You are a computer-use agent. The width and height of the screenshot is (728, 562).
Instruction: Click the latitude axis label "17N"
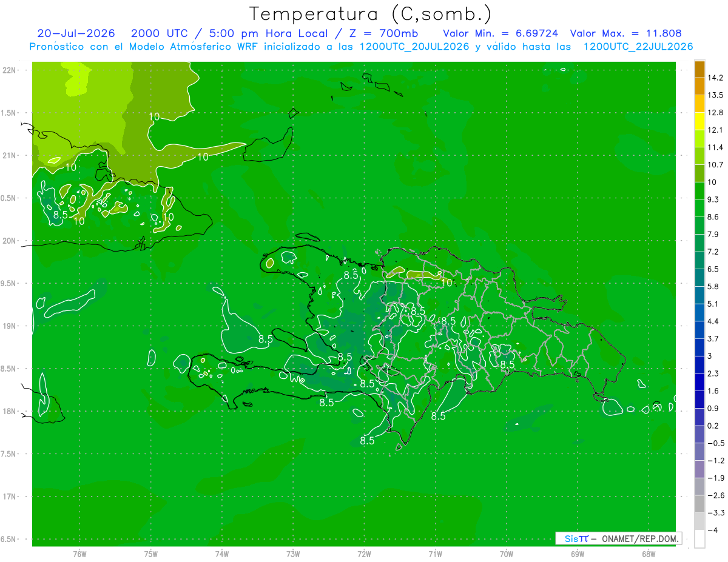(8, 497)
